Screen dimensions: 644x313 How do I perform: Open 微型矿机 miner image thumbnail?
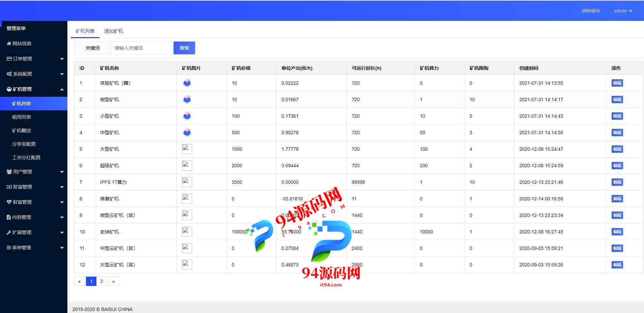pyautogui.click(x=187, y=99)
